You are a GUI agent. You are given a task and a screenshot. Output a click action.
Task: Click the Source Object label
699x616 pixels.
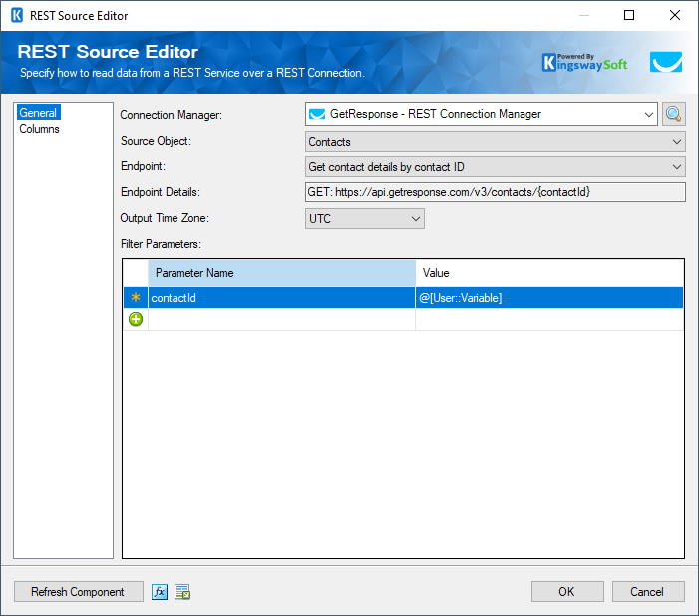point(156,141)
